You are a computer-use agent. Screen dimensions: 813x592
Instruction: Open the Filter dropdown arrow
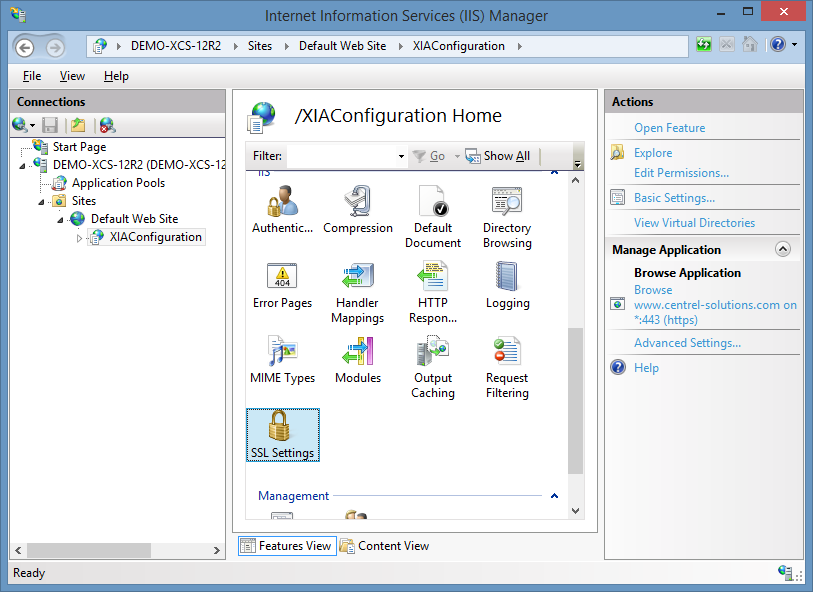coord(401,156)
